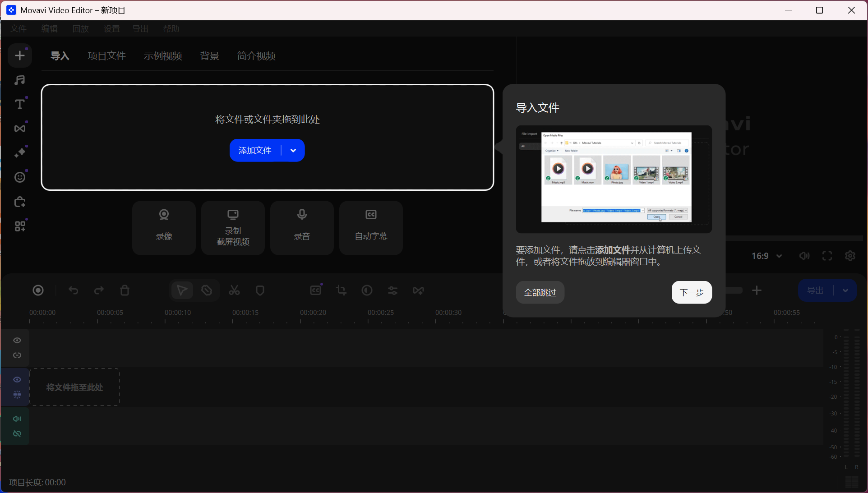Click 下一步 to continue the tutorial
The height and width of the screenshot is (493, 868).
tap(692, 293)
